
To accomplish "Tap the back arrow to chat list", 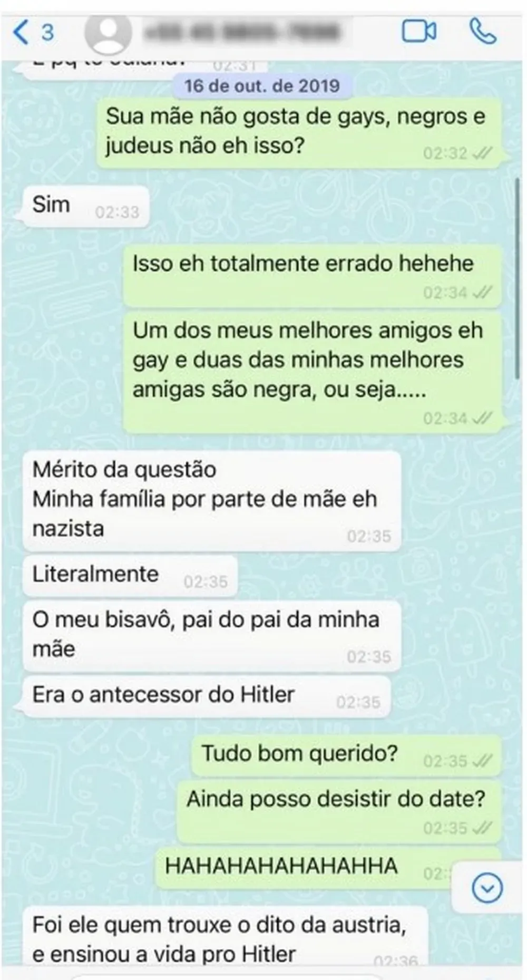I will pos(21,32).
